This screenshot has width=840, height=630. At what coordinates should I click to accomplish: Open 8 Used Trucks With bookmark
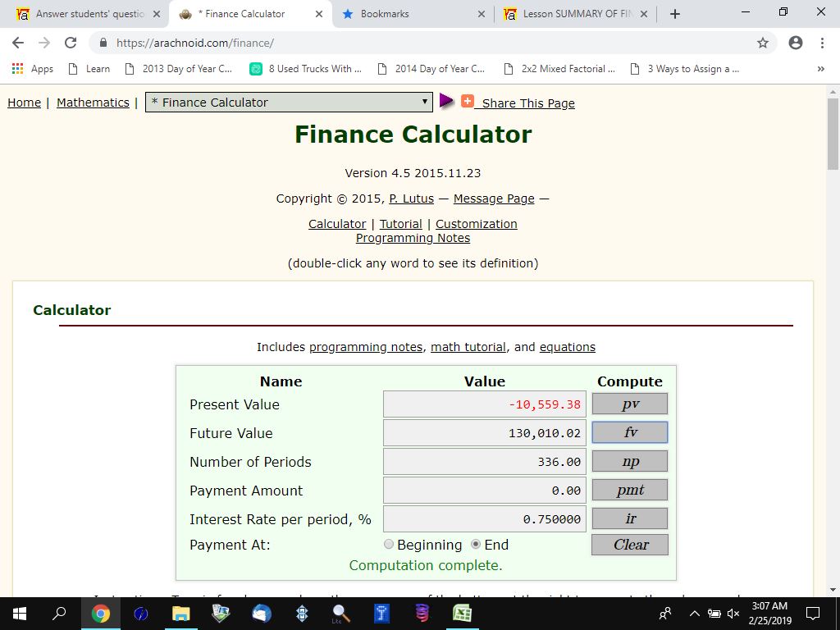point(306,69)
